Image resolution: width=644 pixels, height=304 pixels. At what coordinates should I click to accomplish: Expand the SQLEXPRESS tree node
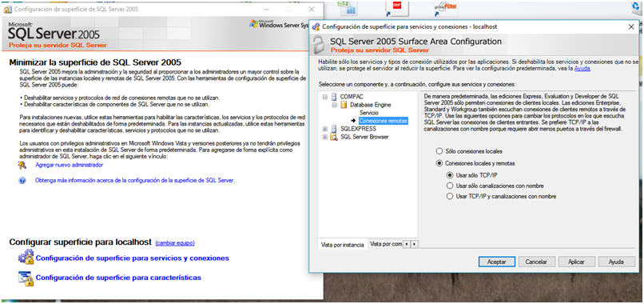point(325,129)
